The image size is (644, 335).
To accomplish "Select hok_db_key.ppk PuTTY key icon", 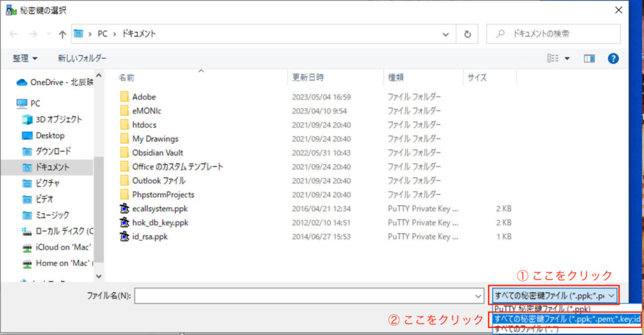I will [125, 222].
